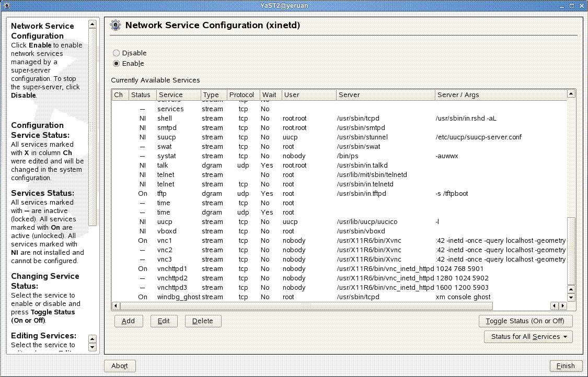588x377 pixels.
Task: Select the Disable radio button
Action: point(117,53)
